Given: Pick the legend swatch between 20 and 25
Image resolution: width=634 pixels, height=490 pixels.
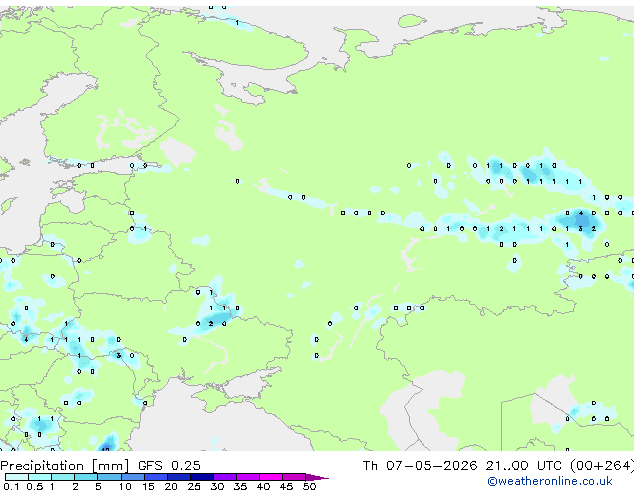Looking at the screenshot, I should (x=178, y=477).
